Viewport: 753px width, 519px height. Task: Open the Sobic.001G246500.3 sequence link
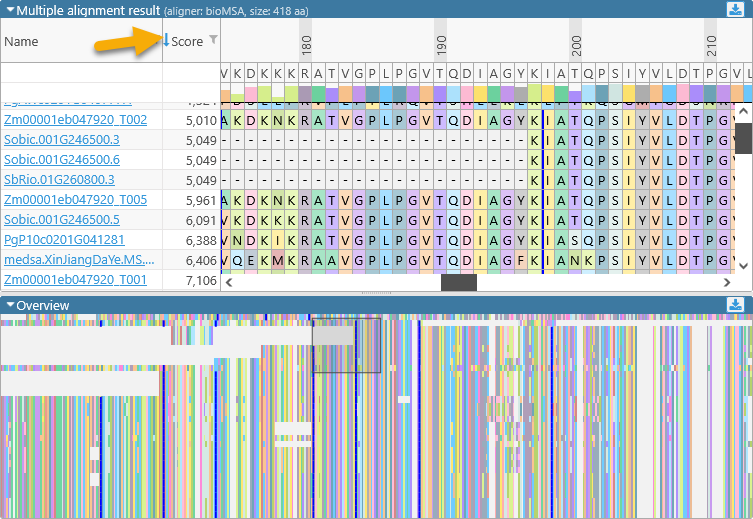[x=61, y=140]
